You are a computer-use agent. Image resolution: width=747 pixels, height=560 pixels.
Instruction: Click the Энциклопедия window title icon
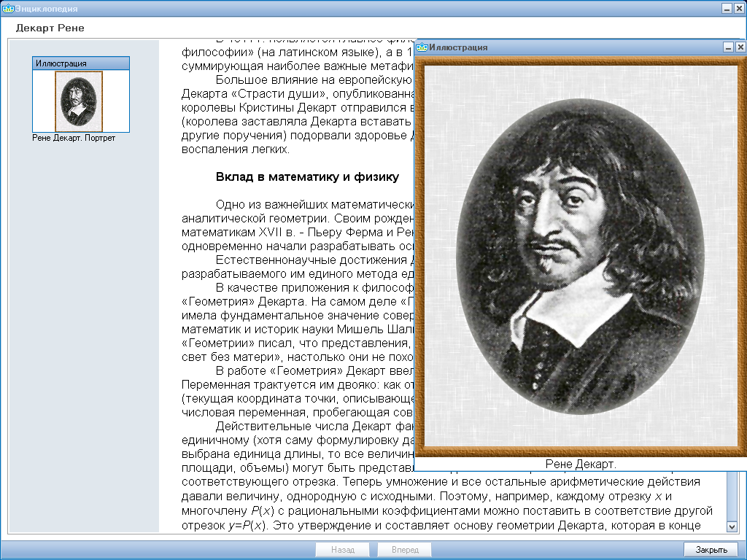[7, 9]
